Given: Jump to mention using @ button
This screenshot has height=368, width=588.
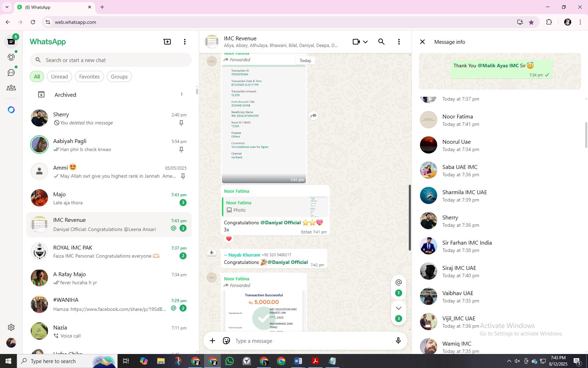Looking at the screenshot, I should 398,282.
